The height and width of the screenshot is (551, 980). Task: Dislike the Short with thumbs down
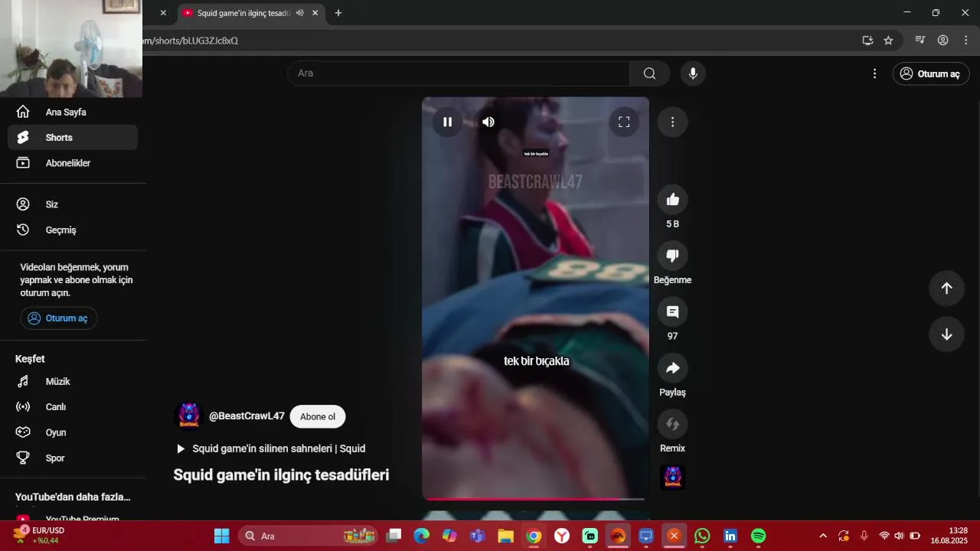pyautogui.click(x=673, y=256)
